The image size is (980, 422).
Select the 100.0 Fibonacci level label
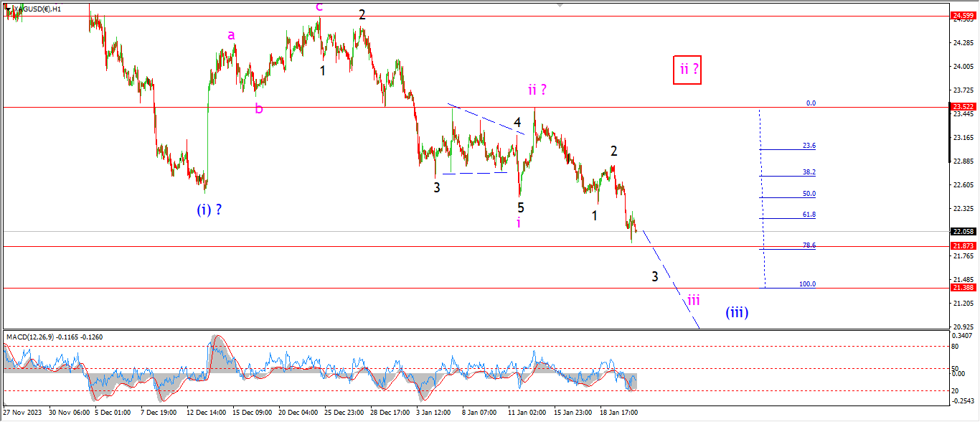point(807,283)
